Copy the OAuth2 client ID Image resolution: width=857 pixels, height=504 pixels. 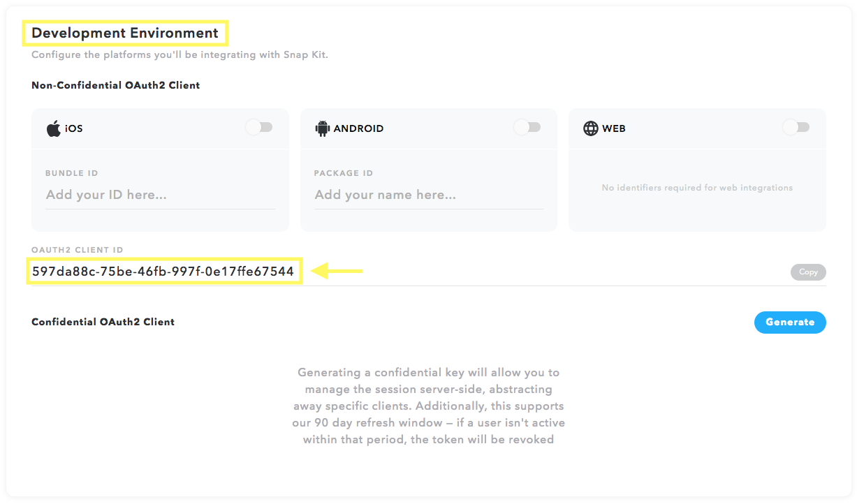[808, 272]
